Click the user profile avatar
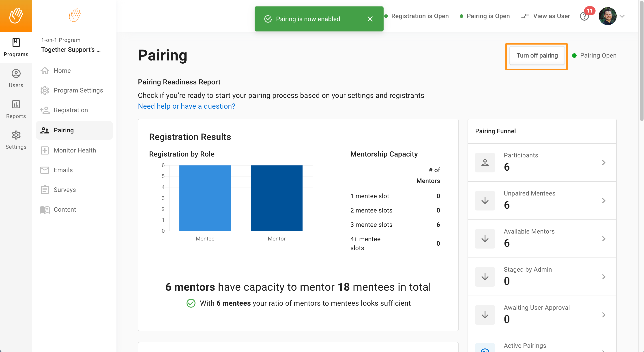The image size is (644, 352). pos(608,16)
